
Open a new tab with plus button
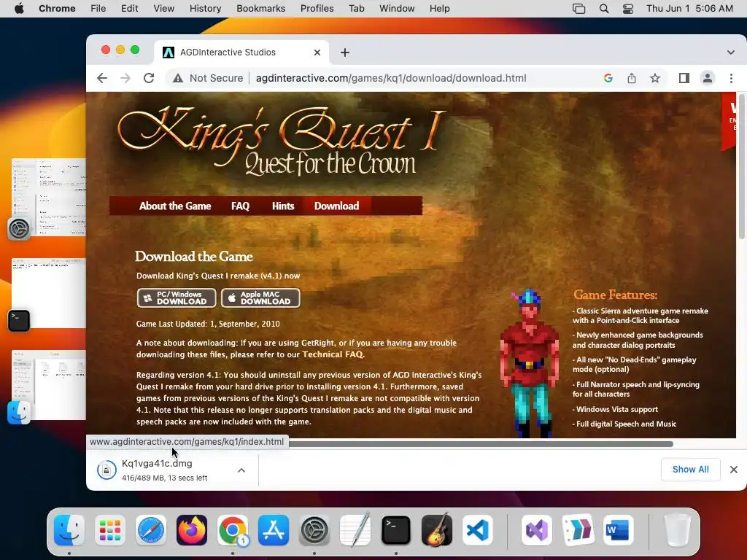[345, 52]
